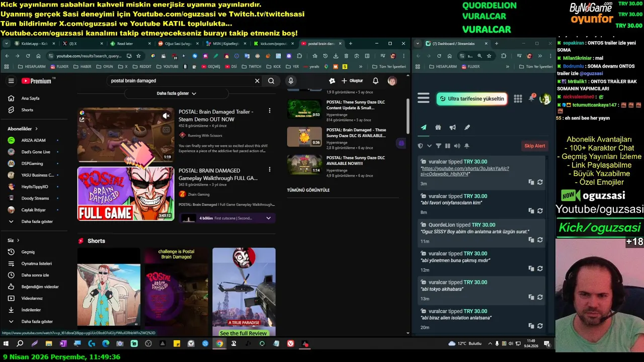644x362 pixels.
Task: Click the YouTube address bar URL
Action: [89, 56]
